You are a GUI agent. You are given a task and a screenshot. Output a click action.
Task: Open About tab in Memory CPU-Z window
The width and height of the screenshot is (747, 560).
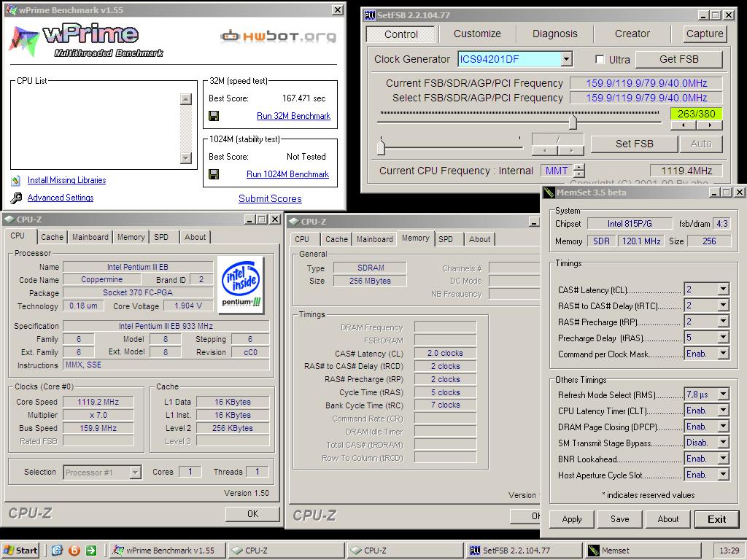pyautogui.click(x=479, y=239)
